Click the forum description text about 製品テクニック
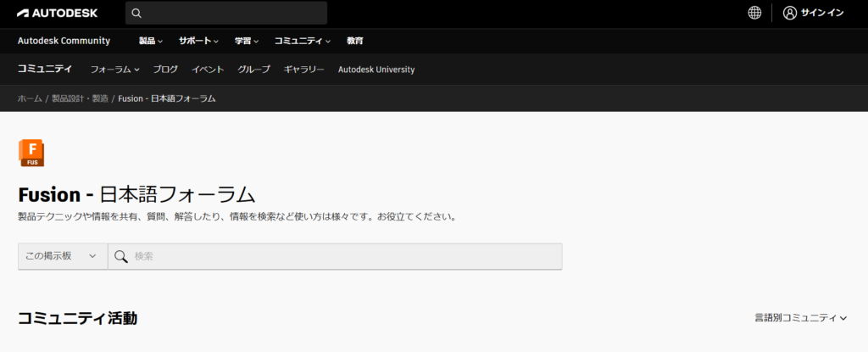The width and height of the screenshot is (868, 352). tap(237, 216)
